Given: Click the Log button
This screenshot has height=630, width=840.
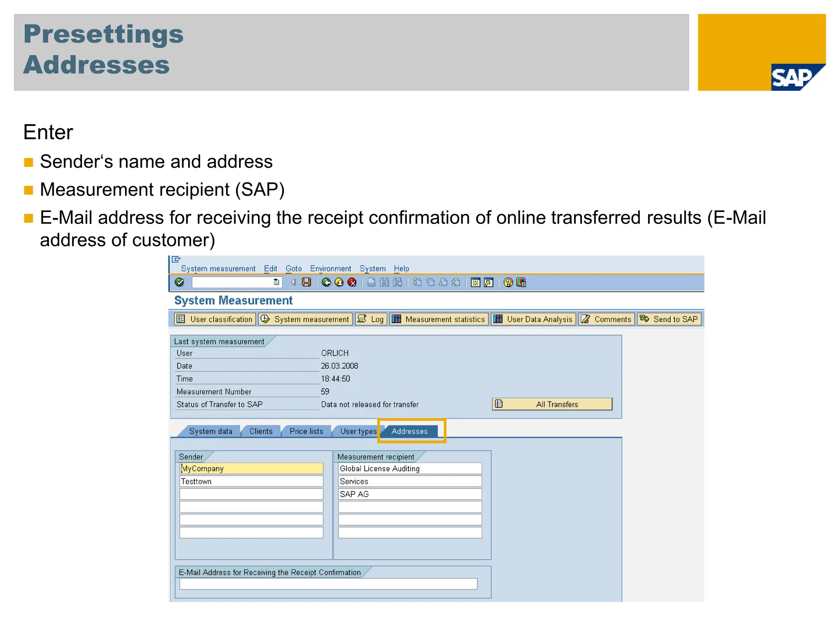Looking at the screenshot, I should (371, 319).
